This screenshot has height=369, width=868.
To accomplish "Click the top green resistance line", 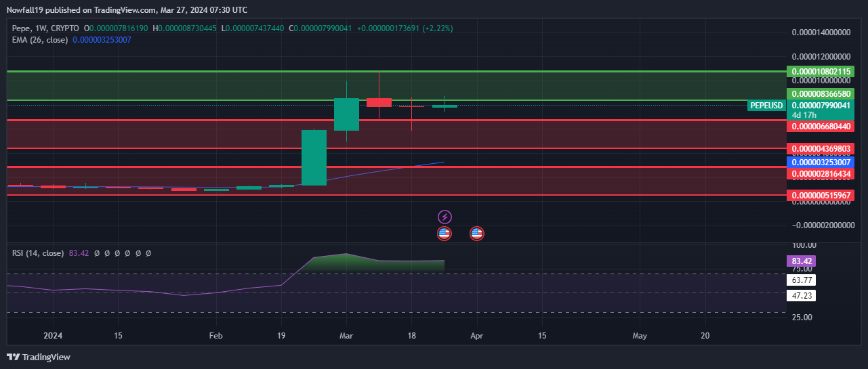I will tap(396, 71).
